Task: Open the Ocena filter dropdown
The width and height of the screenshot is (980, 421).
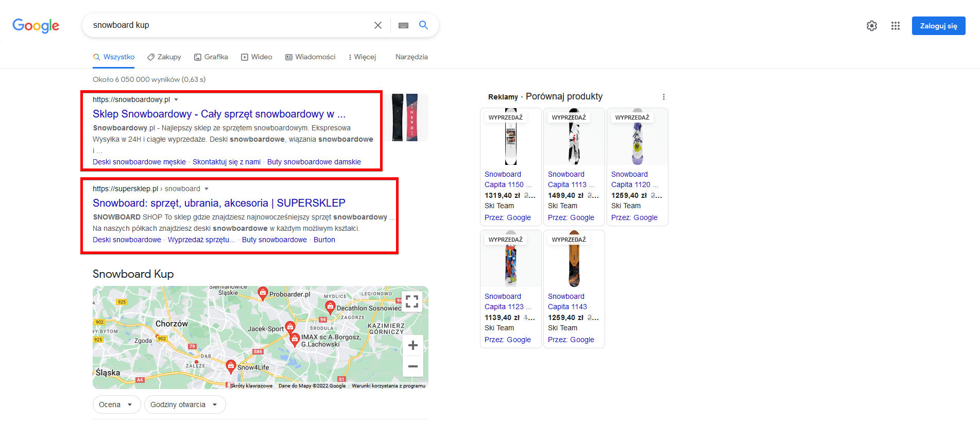Action: 116,405
